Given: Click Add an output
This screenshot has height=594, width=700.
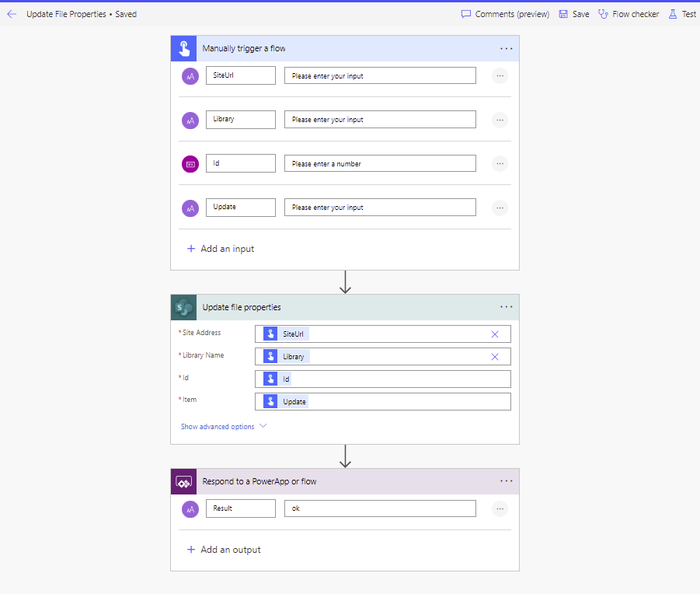Looking at the screenshot, I should 224,550.
